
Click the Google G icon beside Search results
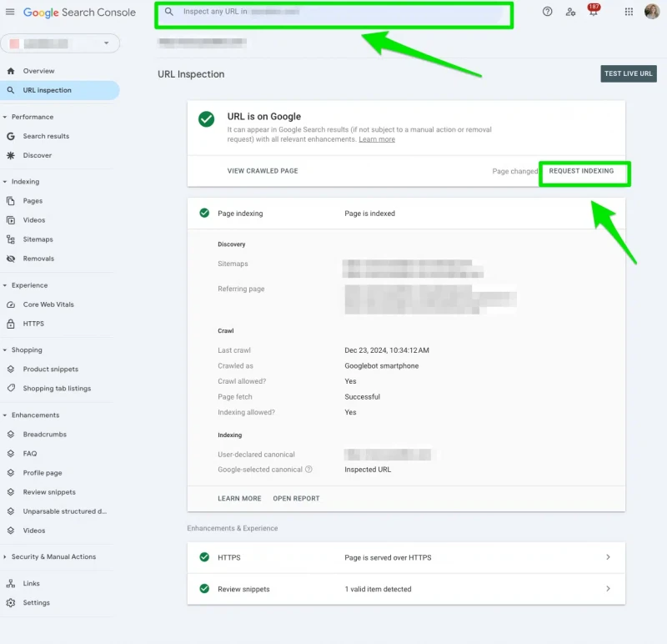(11, 136)
